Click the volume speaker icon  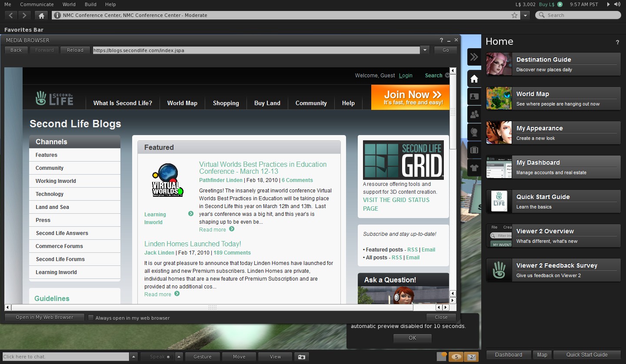coord(617,4)
